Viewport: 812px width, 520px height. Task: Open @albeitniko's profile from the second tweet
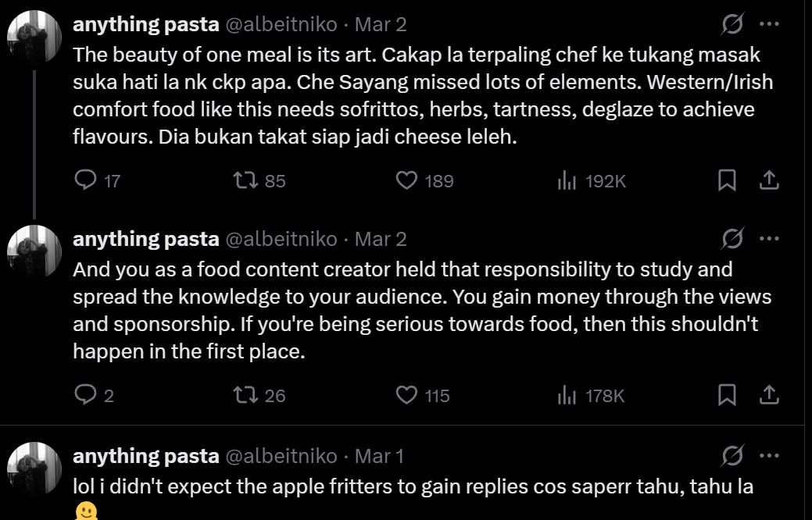(x=281, y=239)
